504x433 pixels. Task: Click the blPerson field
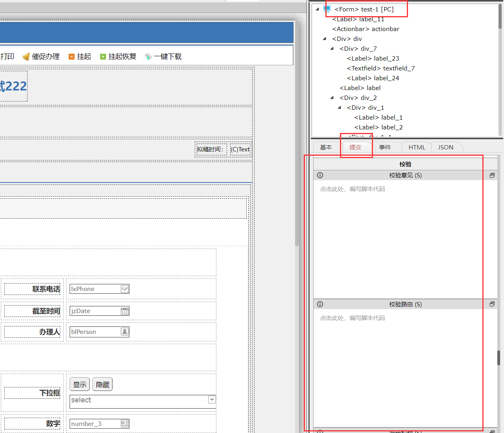pyautogui.click(x=100, y=332)
